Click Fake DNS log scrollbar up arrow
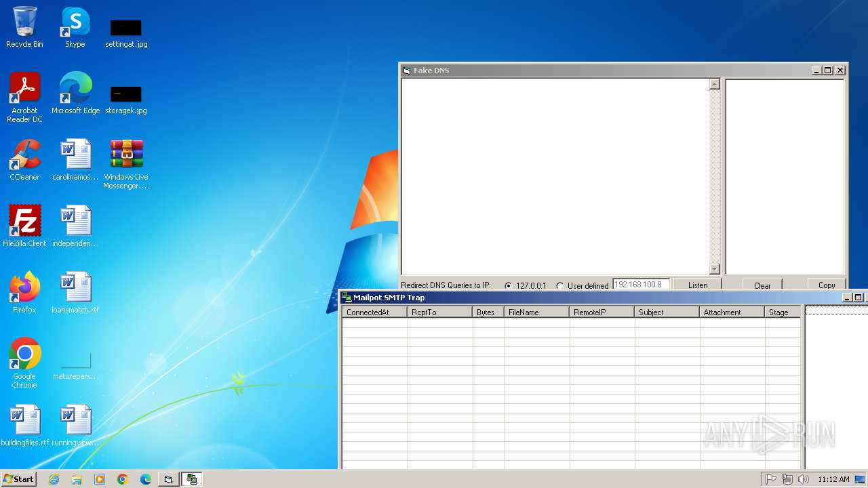This screenshot has height=488, width=868. [714, 85]
